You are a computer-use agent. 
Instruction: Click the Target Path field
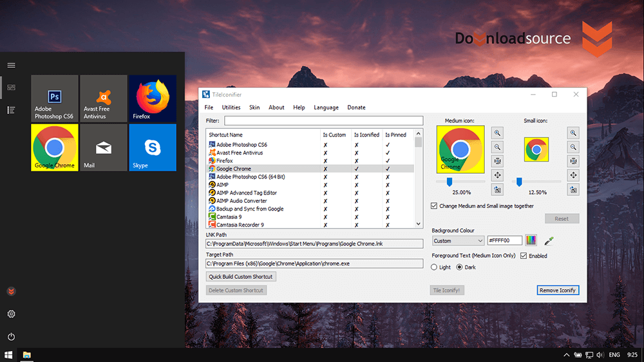(x=314, y=263)
